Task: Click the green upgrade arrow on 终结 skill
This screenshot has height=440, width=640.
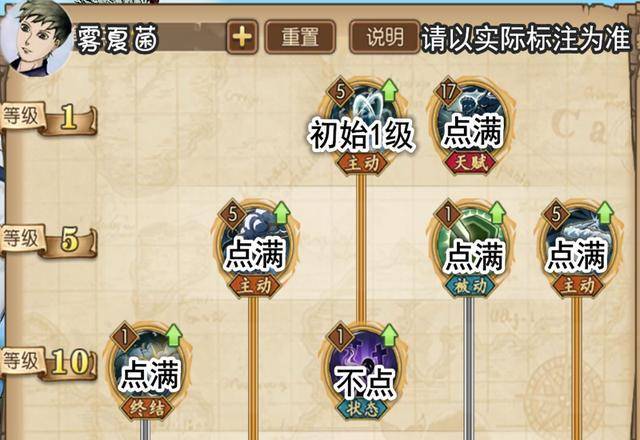Action: tap(174, 335)
